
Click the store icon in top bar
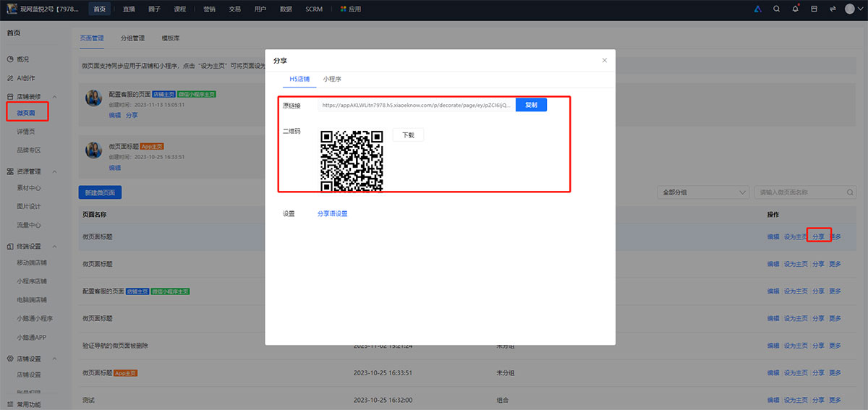coord(814,9)
